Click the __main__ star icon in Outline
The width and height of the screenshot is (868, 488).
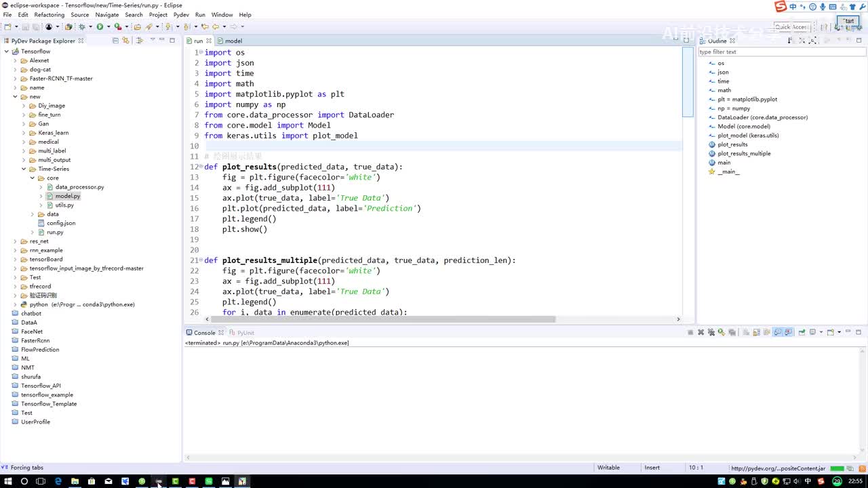tap(712, 171)
